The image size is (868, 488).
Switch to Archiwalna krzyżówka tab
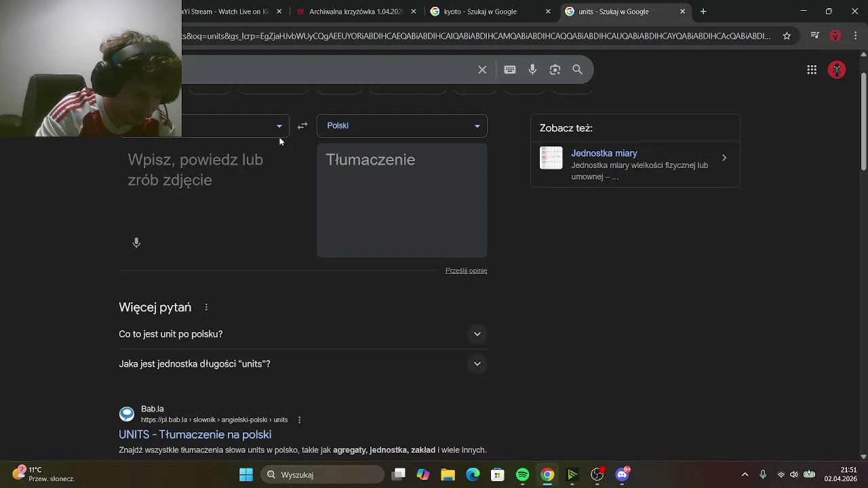357,12
